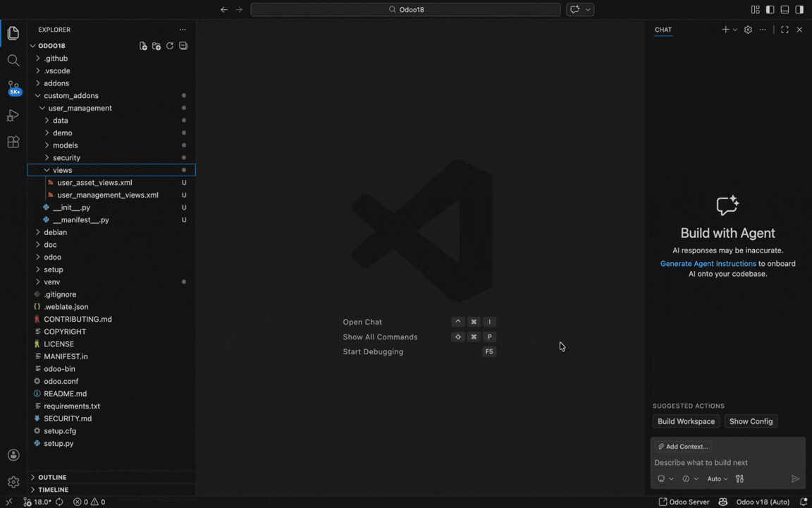The width and height of the screenshot is (812, 508).
Task: Open requirements.txt file
Action: 111,406
